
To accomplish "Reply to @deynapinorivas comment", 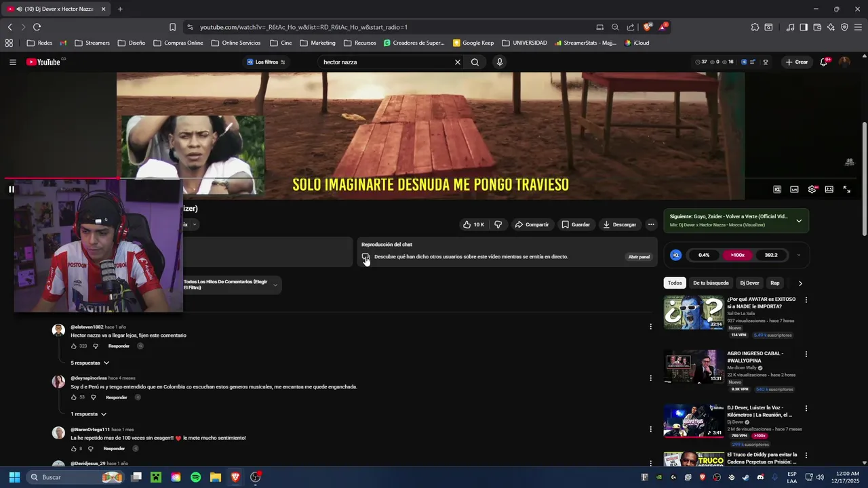I will 116,397.
